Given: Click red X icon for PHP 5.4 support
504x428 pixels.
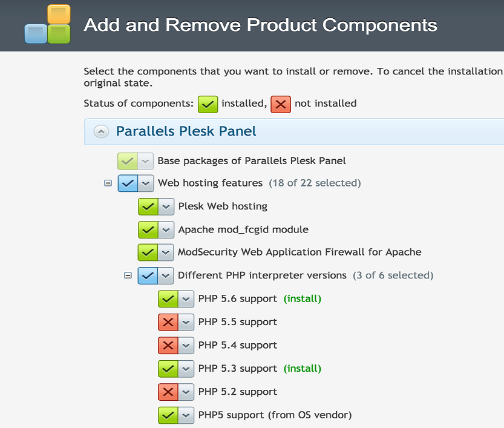Looking at the screenshot, I should 168,345.
